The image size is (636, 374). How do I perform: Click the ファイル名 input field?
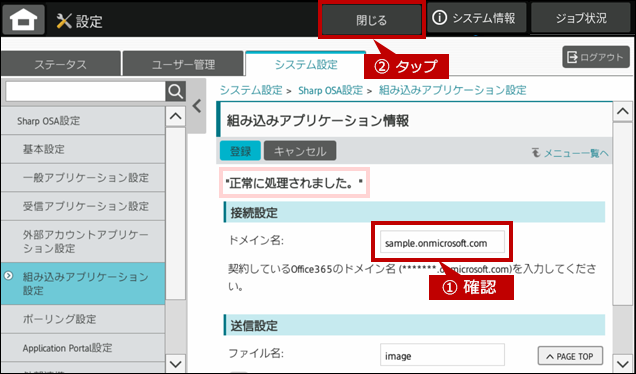442,355
